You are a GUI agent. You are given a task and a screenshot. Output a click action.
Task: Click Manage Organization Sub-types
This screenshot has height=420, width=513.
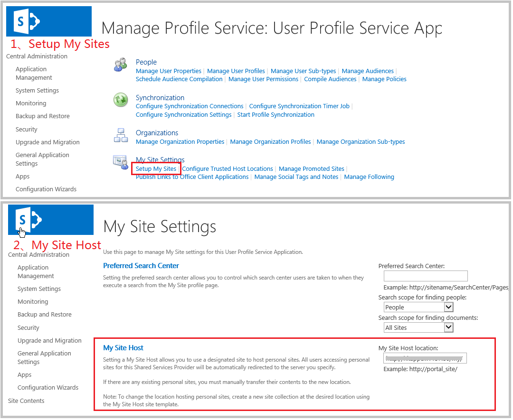(361, 142)
